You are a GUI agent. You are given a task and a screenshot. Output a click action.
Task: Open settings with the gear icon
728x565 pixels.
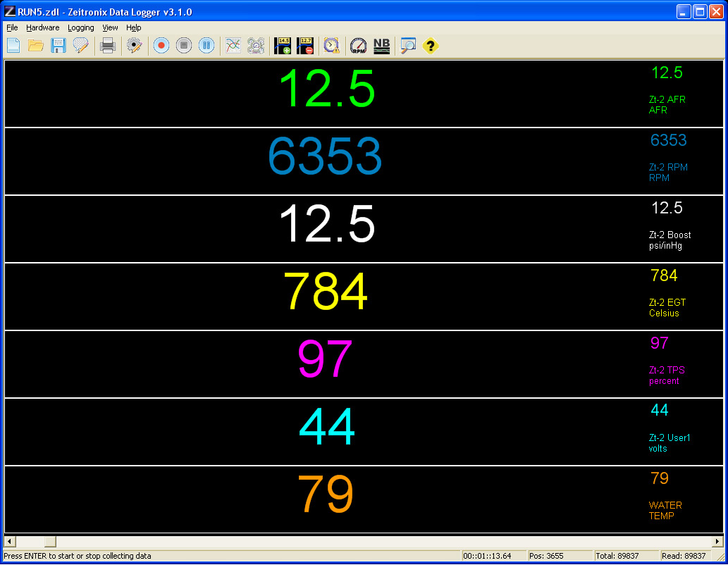pyautogui.click(x=134, y=46)
